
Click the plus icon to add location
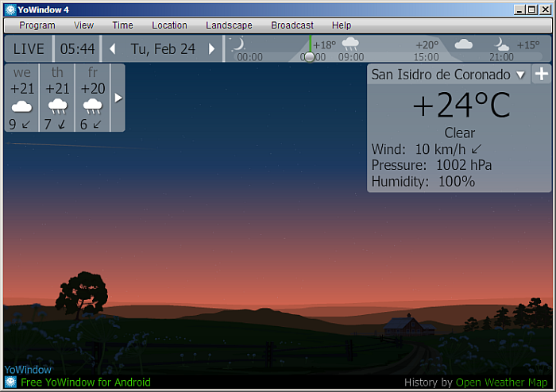pyautogui.click(x=542, y=74)
